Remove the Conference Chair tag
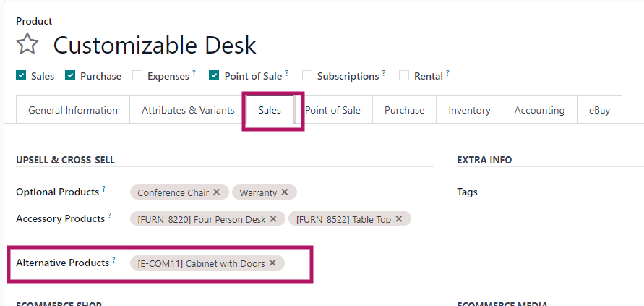 [217, 192]
